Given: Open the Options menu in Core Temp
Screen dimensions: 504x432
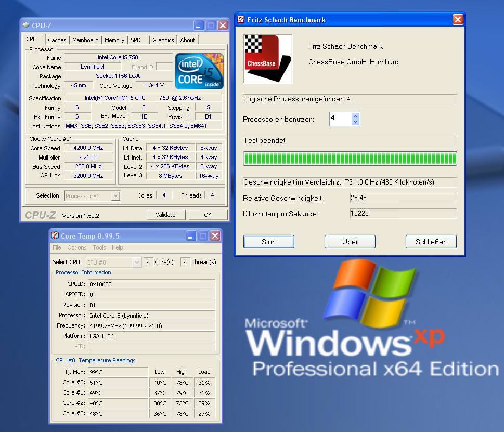Looking at the screenshot, I should (77, 247).
